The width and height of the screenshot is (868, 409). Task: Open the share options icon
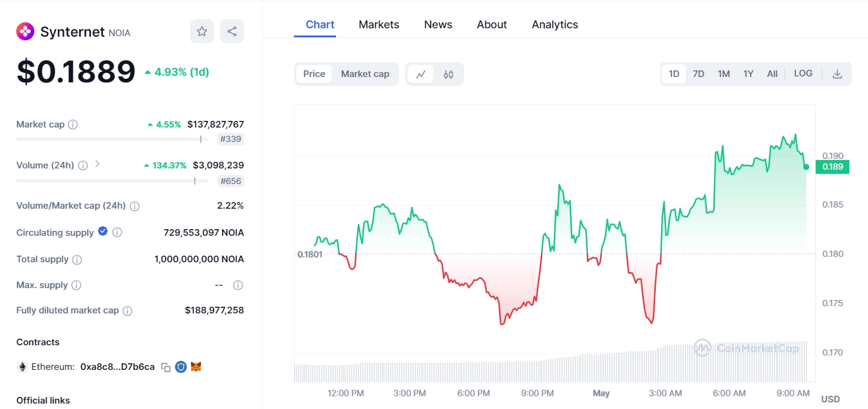point(232,31)
